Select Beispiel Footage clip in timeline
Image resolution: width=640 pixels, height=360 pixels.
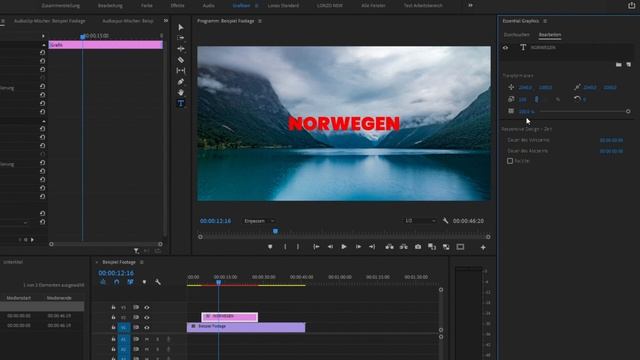point(246,327)
